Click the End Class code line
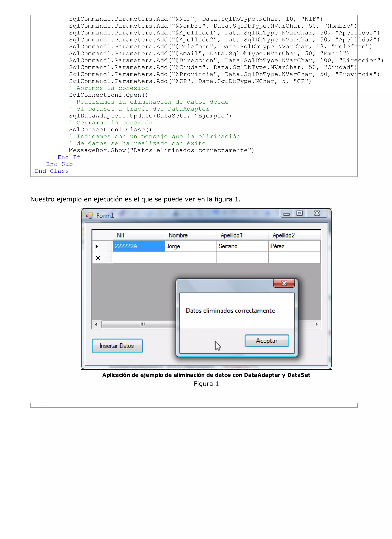The image size is (392, 539). (52, 171)
